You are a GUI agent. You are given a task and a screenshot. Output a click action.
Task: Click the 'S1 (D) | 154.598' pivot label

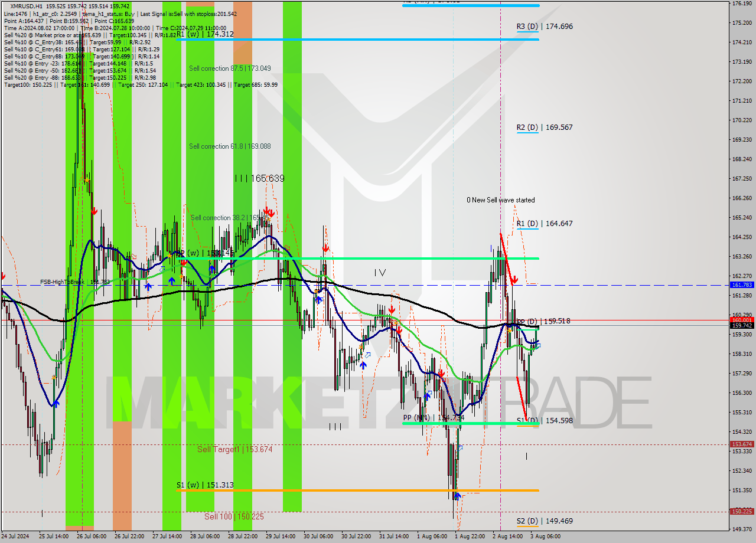pos(545,420)
